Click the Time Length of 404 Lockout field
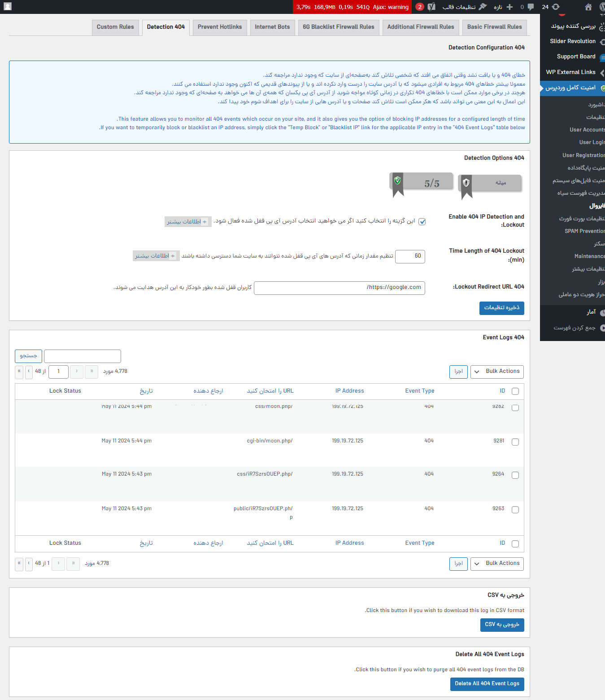The width and height of the screenshot is (605, 700). (x=410, y=256)
